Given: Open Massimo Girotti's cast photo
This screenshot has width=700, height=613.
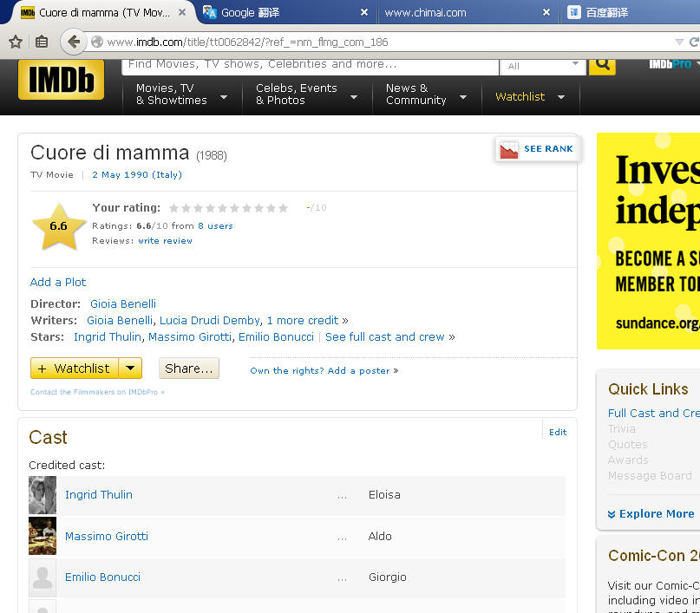Looking at the screenshot, I should pyautogui.click(x=43, y=536).
